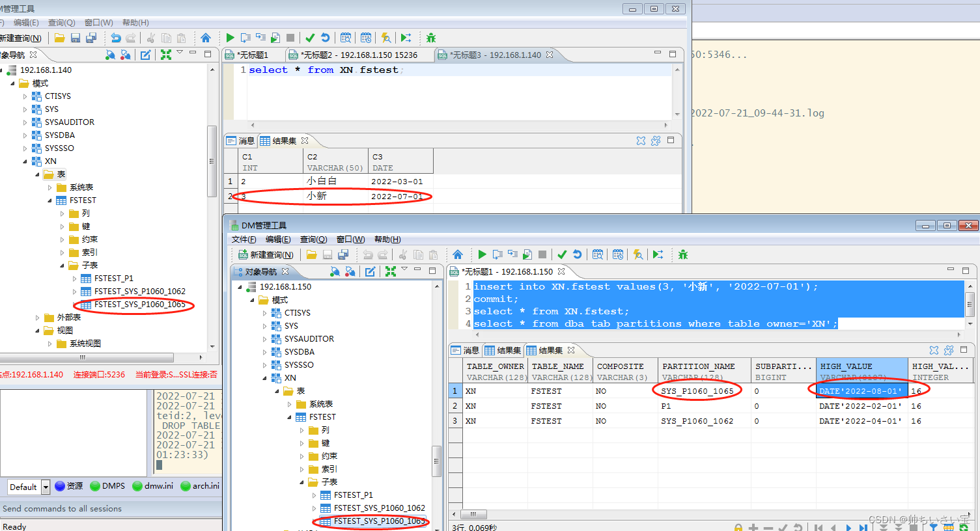
Task: Switch to 消息 tab in back result pane
Action: point(240,141)
